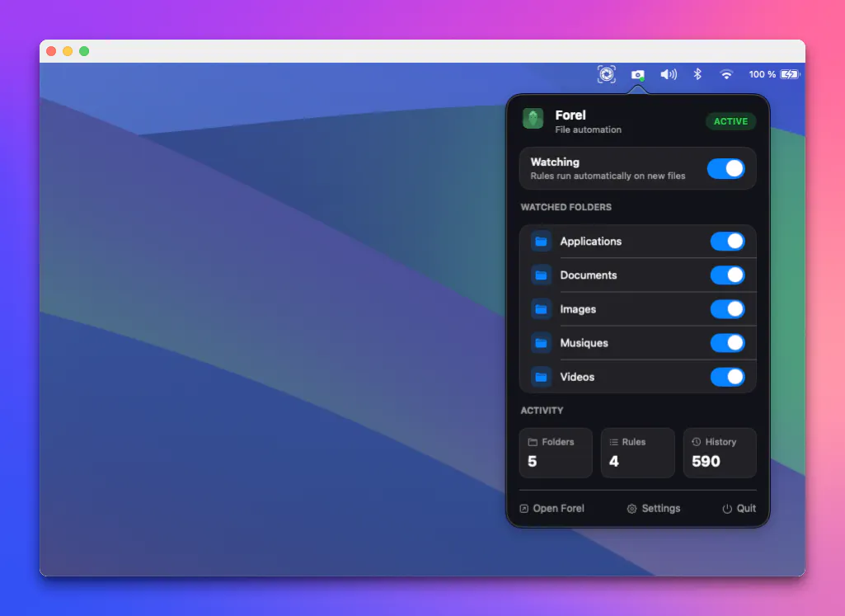Disable watching the Documents folder
The width and height of the screenshot is (845, 616).
[727, 275]
